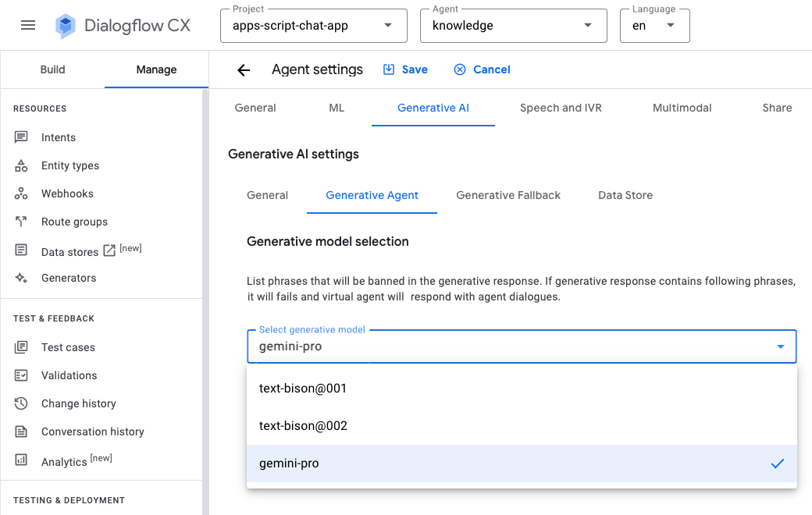
Task: Click the Dialogflow CX logo
Action: pos(66,26)
